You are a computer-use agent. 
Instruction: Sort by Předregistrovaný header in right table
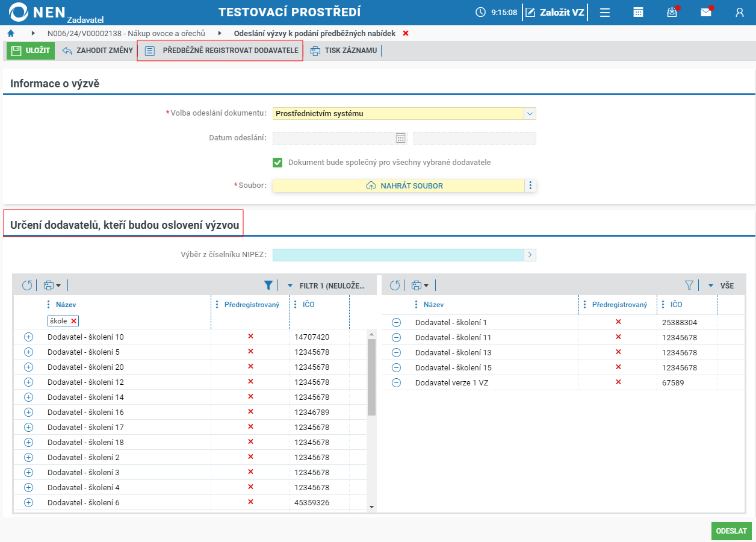click(619, 305)
